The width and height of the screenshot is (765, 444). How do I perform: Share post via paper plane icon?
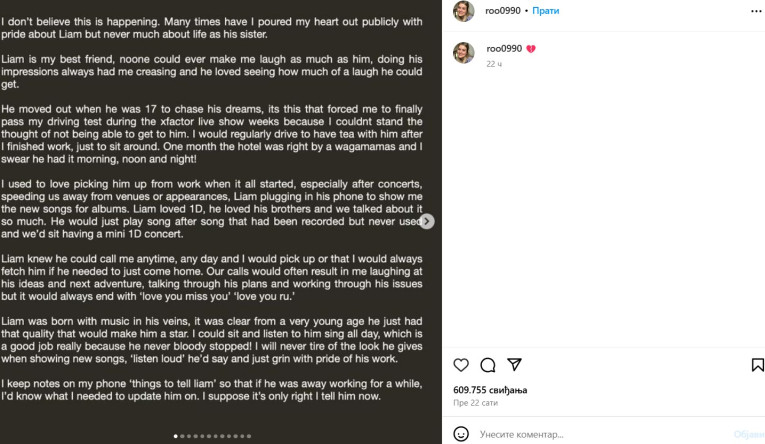point(514,364)
